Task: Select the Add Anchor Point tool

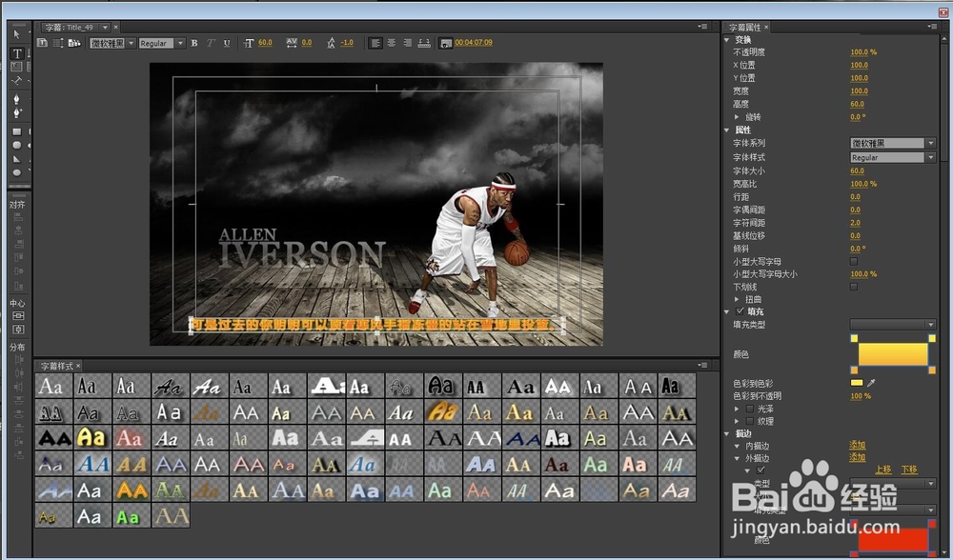Action: tap(17, 112)
